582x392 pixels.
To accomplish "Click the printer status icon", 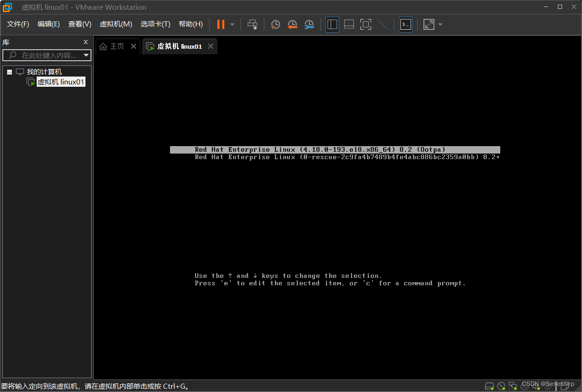I will (x=525, y=386).
